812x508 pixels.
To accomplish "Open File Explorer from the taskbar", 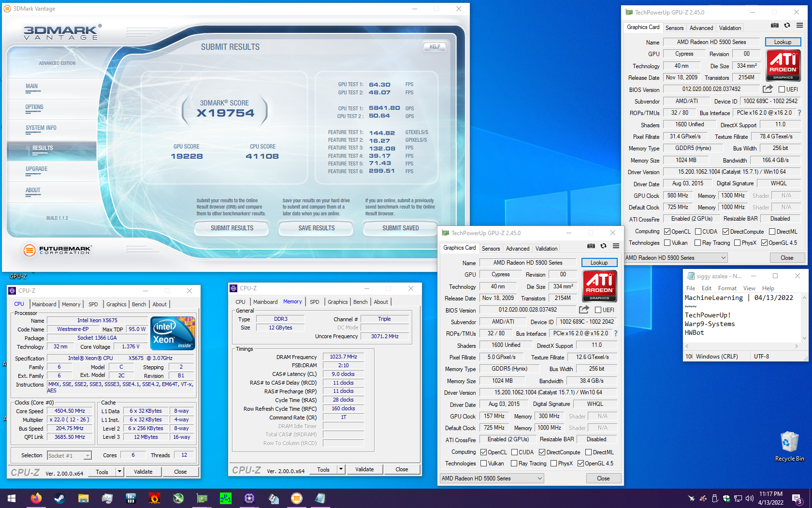I will coord(83,498).
